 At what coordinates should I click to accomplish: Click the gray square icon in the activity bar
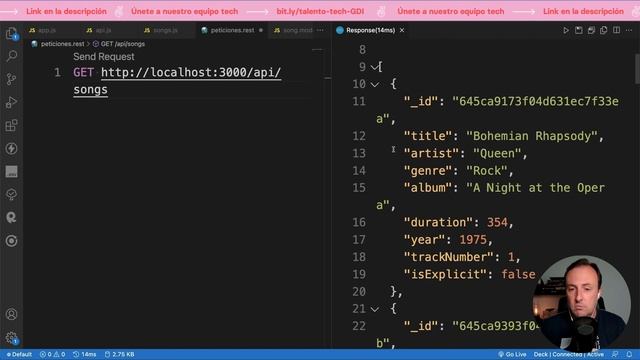click(11, 171)
